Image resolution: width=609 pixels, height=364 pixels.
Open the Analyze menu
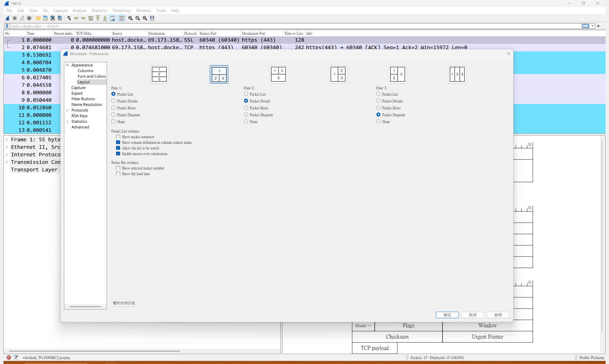[x=79, y=10]
